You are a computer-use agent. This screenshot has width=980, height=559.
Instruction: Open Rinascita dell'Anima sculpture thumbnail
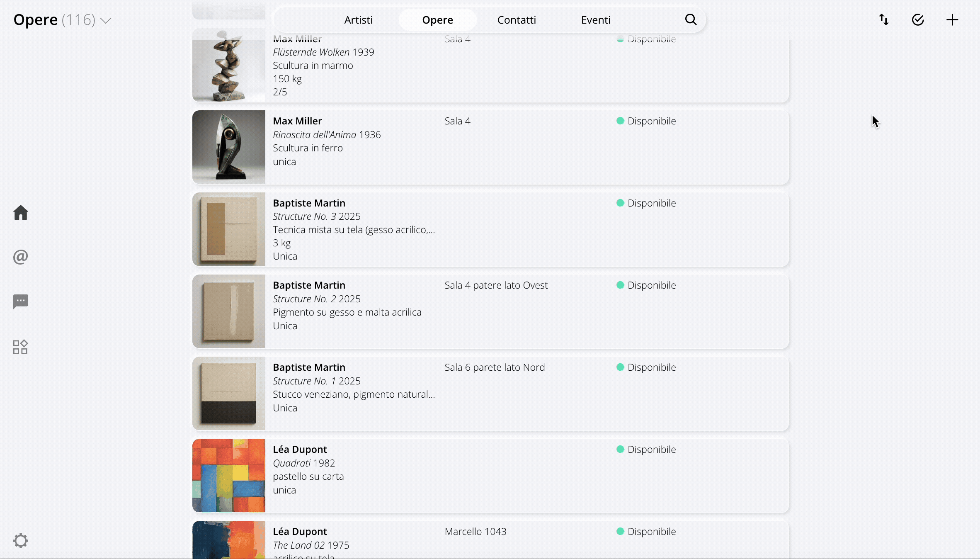point(229,147)
